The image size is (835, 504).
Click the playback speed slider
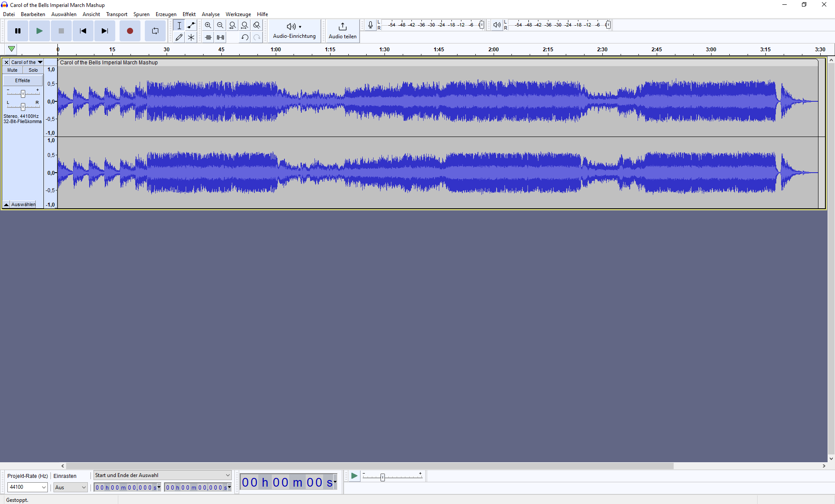pyautogui.click(x=393, y=477)
